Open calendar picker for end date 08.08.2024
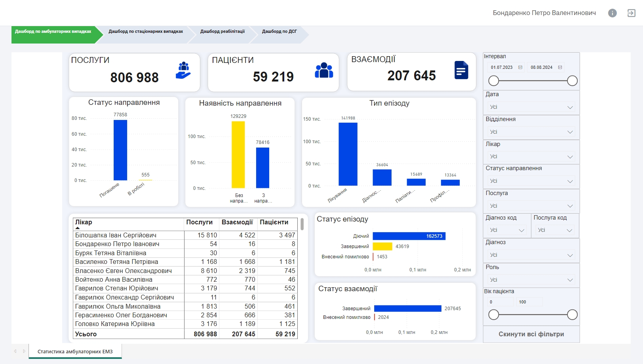Viewport: 643px width, 364px height. [x=560, y=67]
